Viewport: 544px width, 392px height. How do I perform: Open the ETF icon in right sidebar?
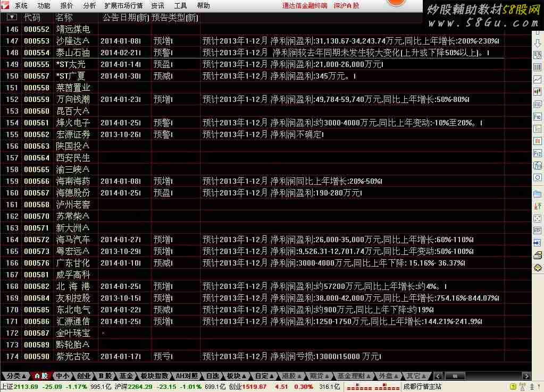[538, 231]
